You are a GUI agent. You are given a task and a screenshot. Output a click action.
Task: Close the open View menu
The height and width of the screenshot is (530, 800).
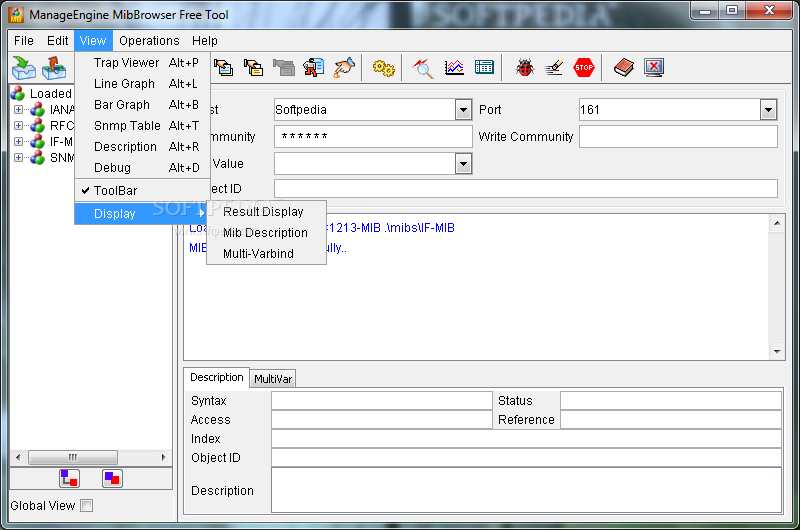click(x=93, y=41)
